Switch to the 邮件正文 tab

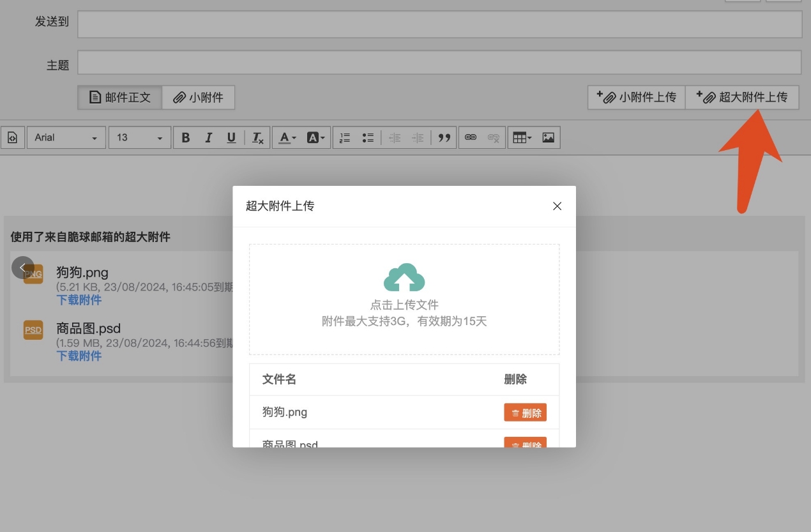119,97
